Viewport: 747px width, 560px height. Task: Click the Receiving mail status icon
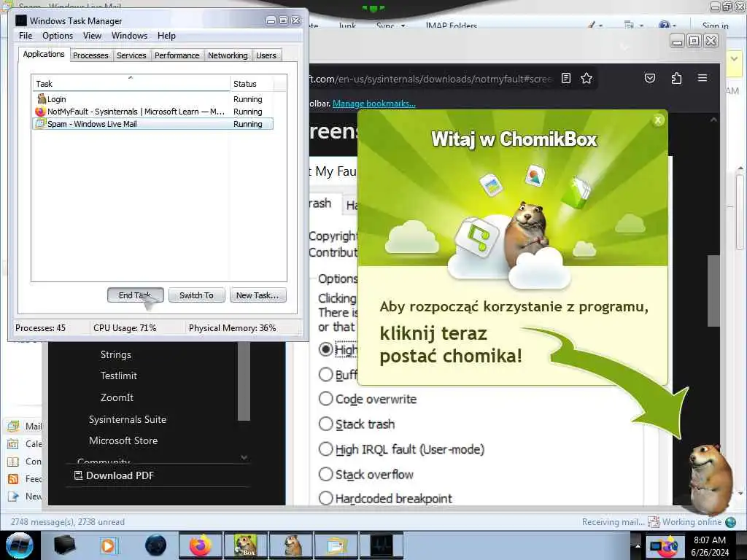tap(654, 522)
